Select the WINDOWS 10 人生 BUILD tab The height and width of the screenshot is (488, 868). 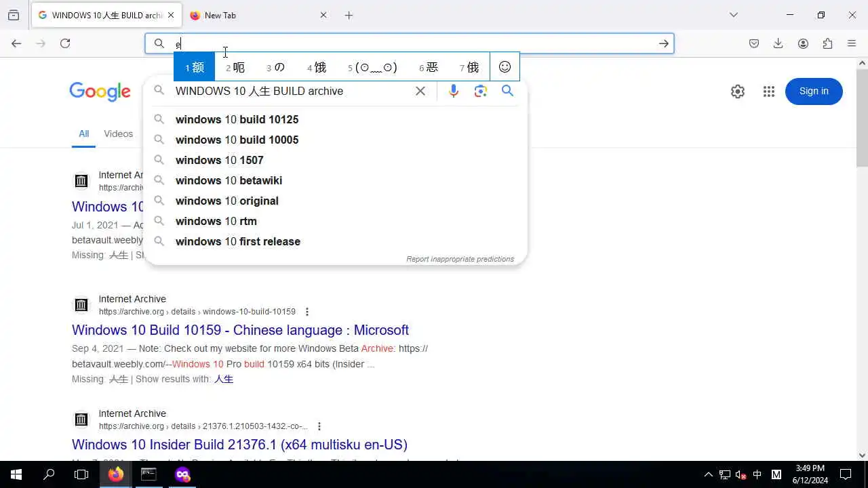[106, 15]
